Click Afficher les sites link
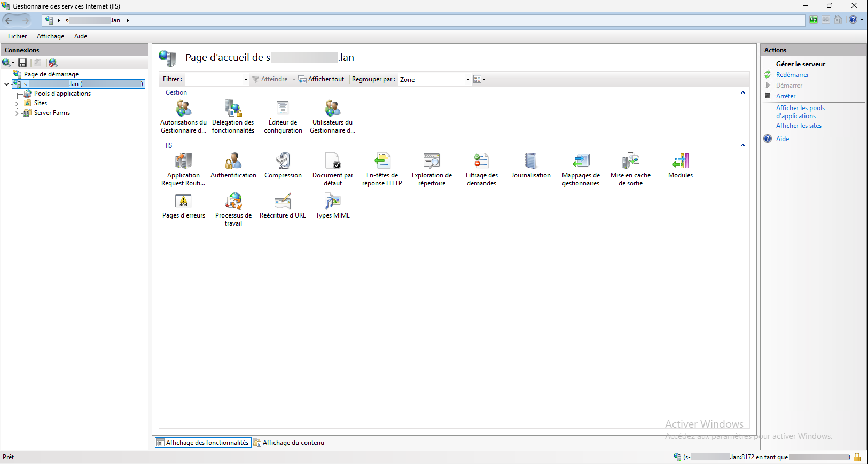 pos(799,126)
